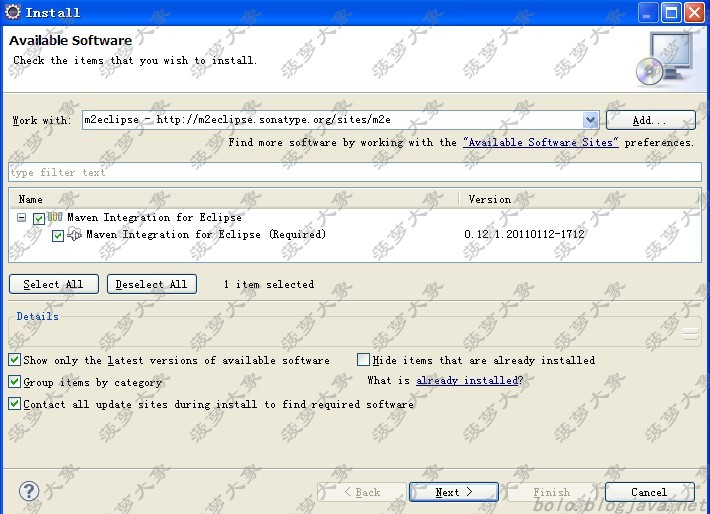Screen dimensions: 710x514
Task: Click the Deselect All button
Action: [x=152, y=284]
